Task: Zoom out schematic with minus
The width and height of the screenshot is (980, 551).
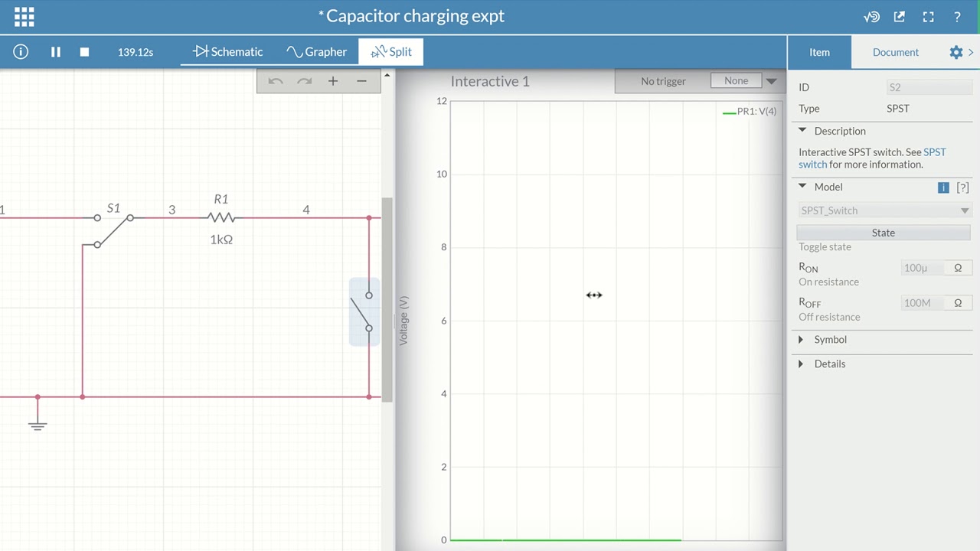Action: click(x=361, y=81)
